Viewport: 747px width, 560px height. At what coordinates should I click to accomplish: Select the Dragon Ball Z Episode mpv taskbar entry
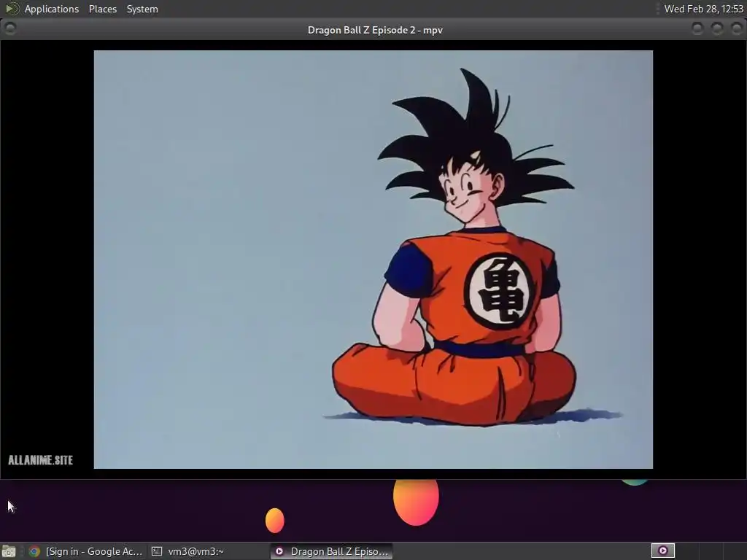332,551
